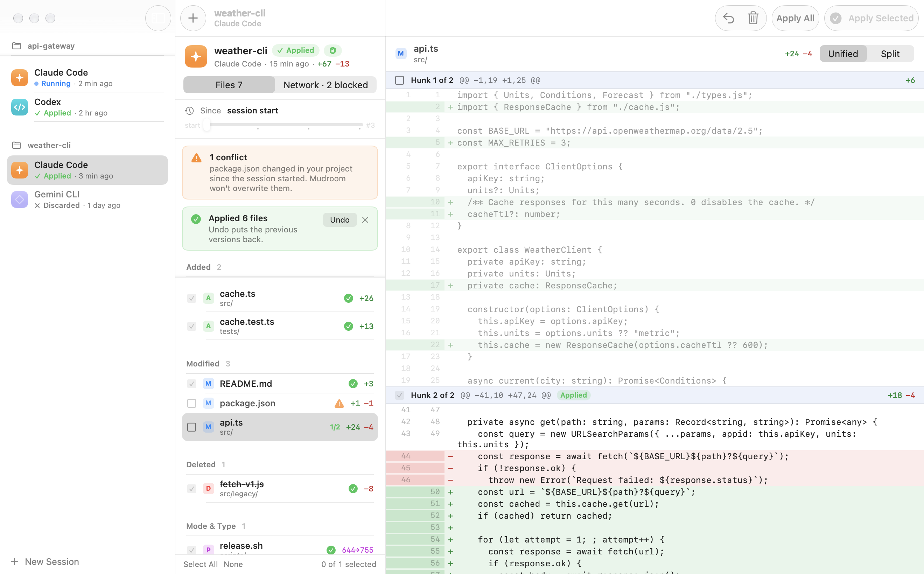
Task: Check the api.ts file checkbox
Action: coord(192,427)
